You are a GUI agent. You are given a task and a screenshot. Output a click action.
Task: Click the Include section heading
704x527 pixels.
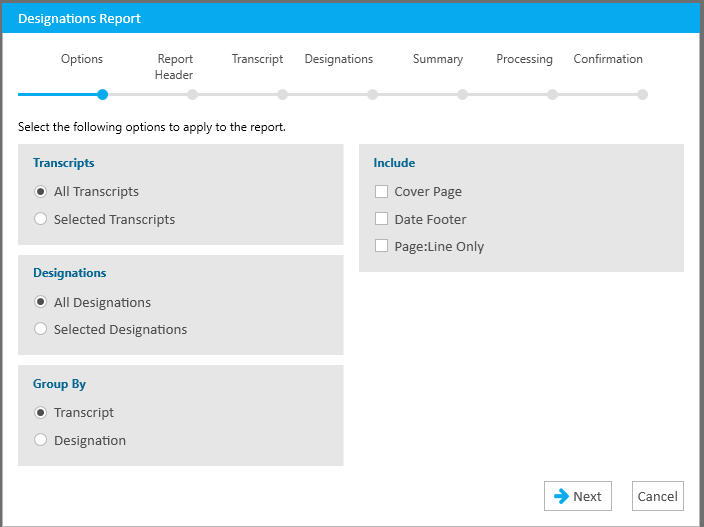[394, 163]
